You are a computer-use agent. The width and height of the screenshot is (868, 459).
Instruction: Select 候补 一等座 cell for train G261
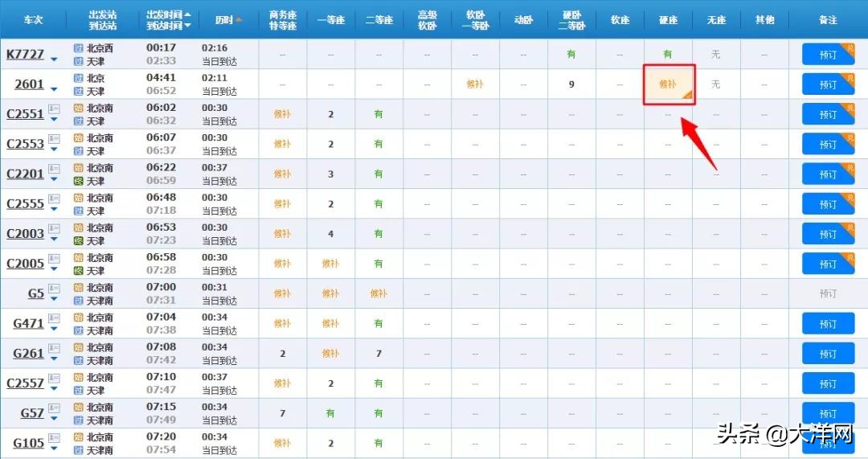coord(330,353)
